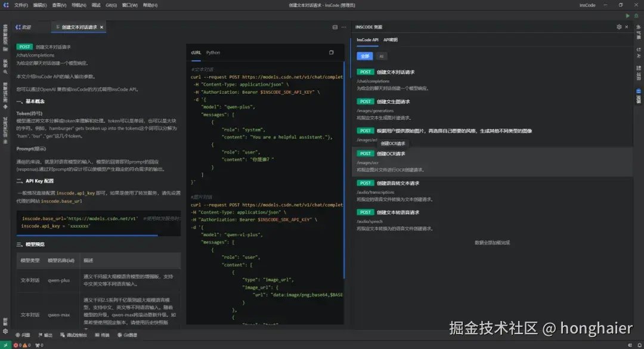Select the AI filter chip
Screen dimensions: 644x349
(x=381, y=56)
